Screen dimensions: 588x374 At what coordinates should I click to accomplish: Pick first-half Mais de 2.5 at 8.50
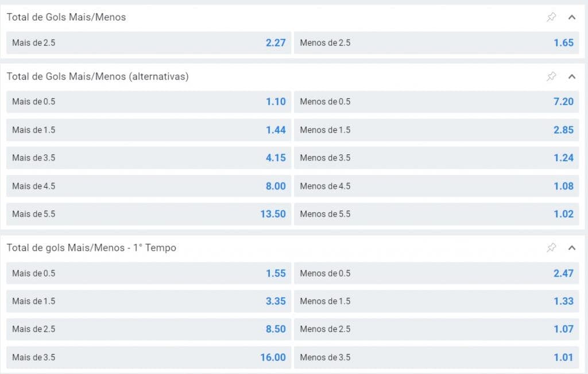point(149,329)
